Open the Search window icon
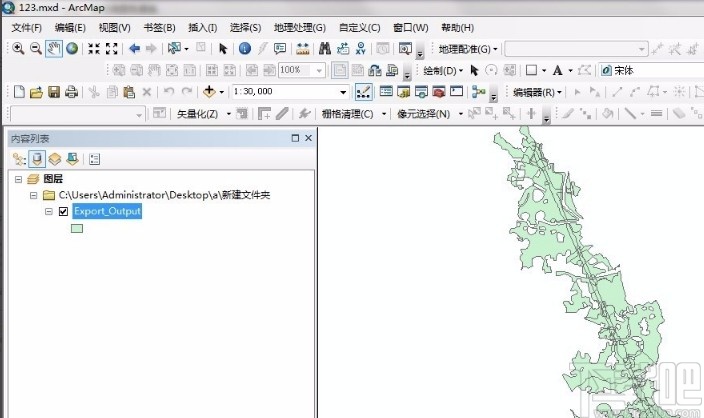This screenshot has width=704, height=418. tap(421, 92)
